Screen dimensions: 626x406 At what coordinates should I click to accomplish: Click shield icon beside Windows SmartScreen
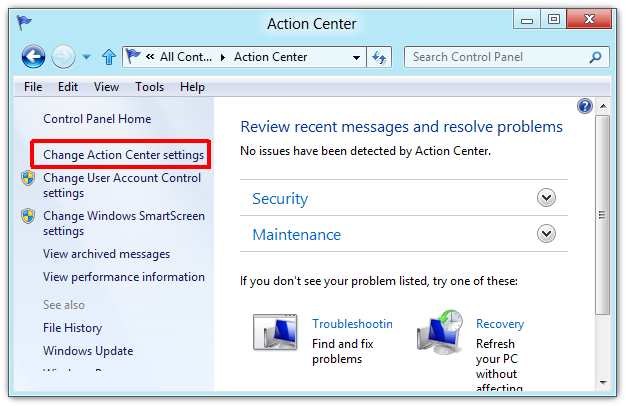[x=28, y=216]
